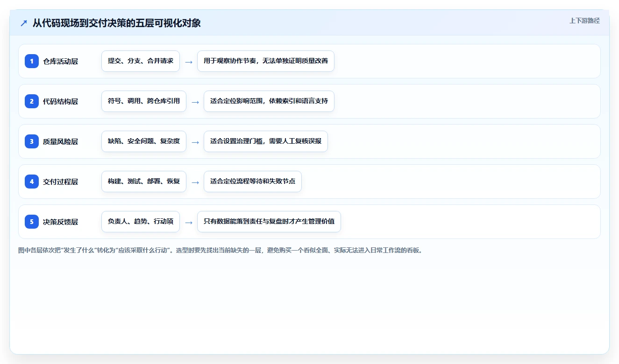
Task: Click the 负责人、趋势、行动项 chip
Action: pyautogui.click(x=141, y=222)
